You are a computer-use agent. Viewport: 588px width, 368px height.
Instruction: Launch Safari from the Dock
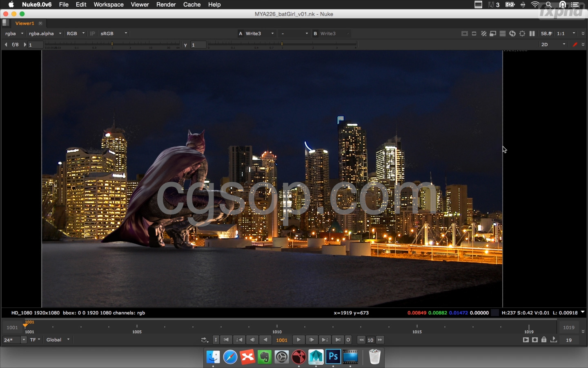[x=230, y=357]
